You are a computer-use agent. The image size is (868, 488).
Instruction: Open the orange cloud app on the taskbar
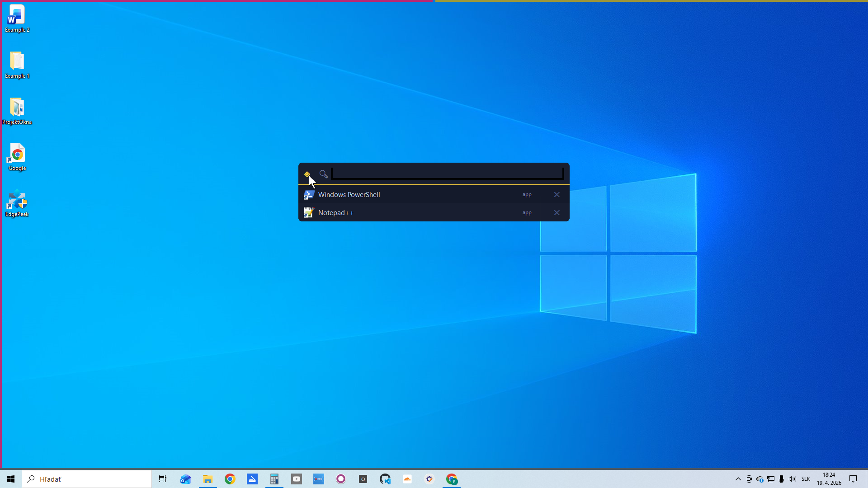point(407,479)
